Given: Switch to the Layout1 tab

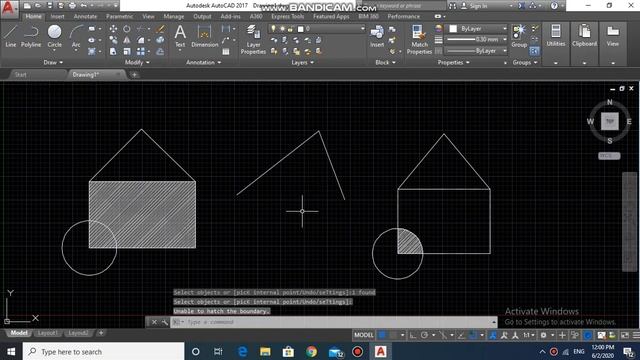Looking at the screenshot, I should [47, 333].
